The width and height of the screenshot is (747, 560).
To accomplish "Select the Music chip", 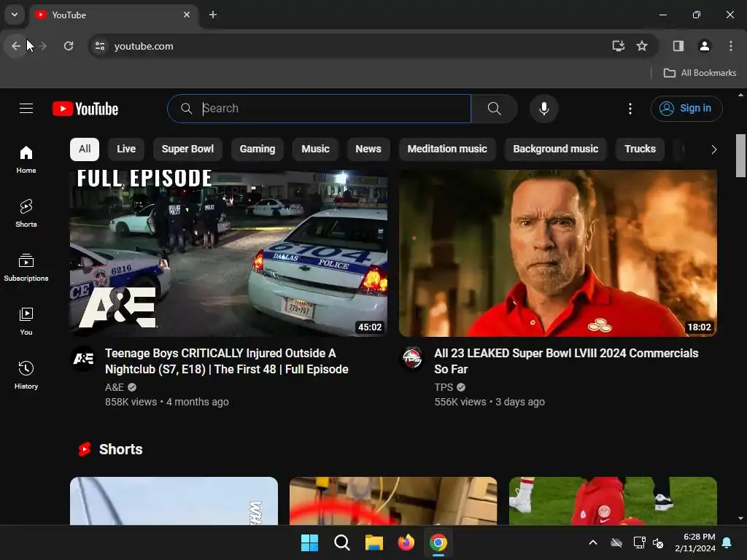I will (315, 149).
